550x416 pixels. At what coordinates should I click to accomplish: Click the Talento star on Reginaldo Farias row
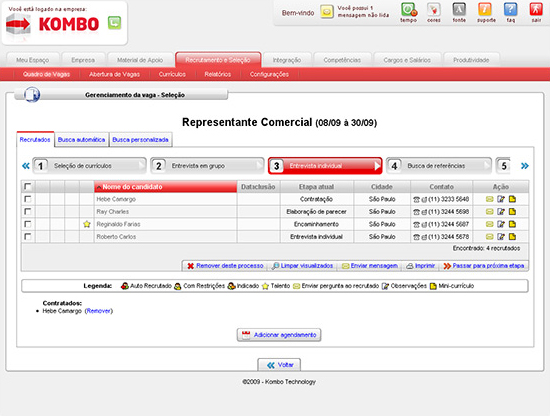[x=87, y=224]
